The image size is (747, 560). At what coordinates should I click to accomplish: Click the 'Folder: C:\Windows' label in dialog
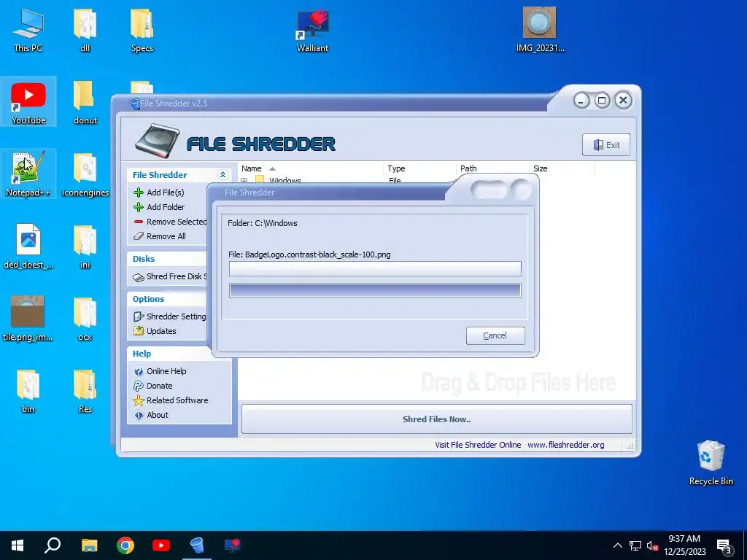tap(263, 223)
